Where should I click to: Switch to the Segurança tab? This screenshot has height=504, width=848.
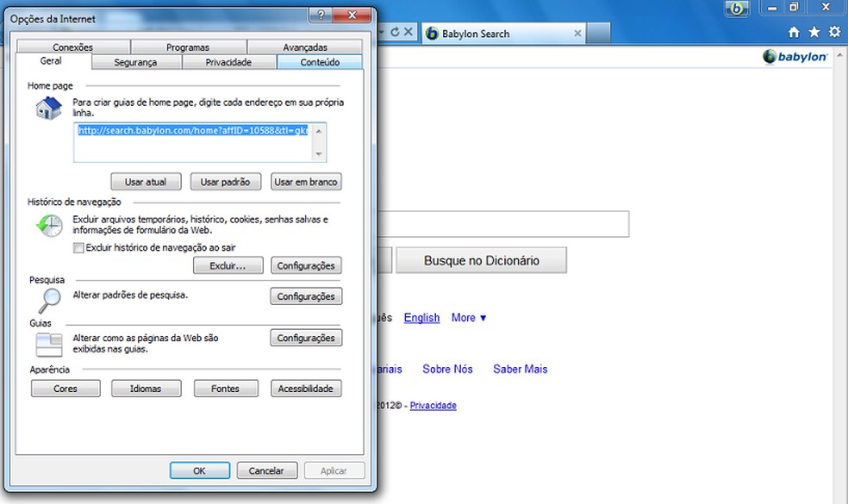(x=136, y=62)
